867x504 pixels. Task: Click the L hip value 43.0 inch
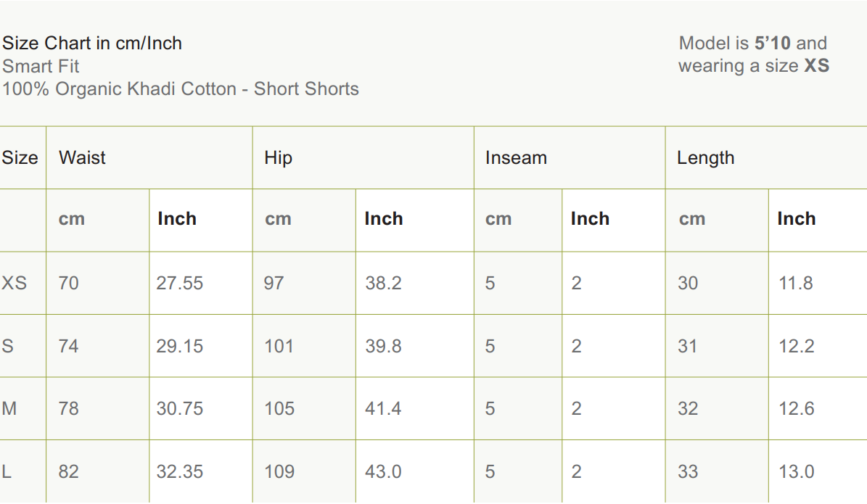coord(383,471)
